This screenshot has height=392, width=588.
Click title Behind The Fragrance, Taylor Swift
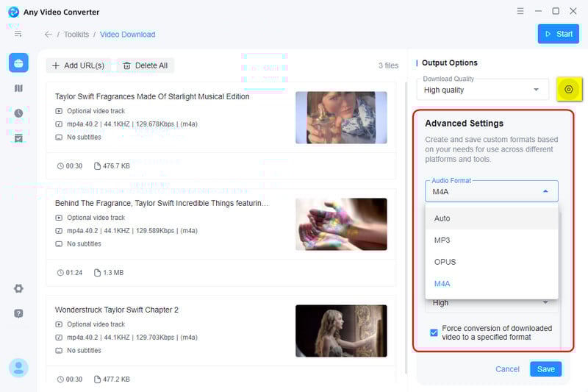162,203
